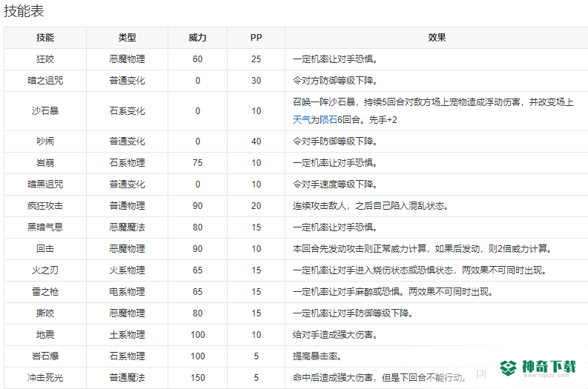588x389 pixels.
Task: Open the 天气 link in 沙石暴 effect
Action: click(x=301, y=120)
